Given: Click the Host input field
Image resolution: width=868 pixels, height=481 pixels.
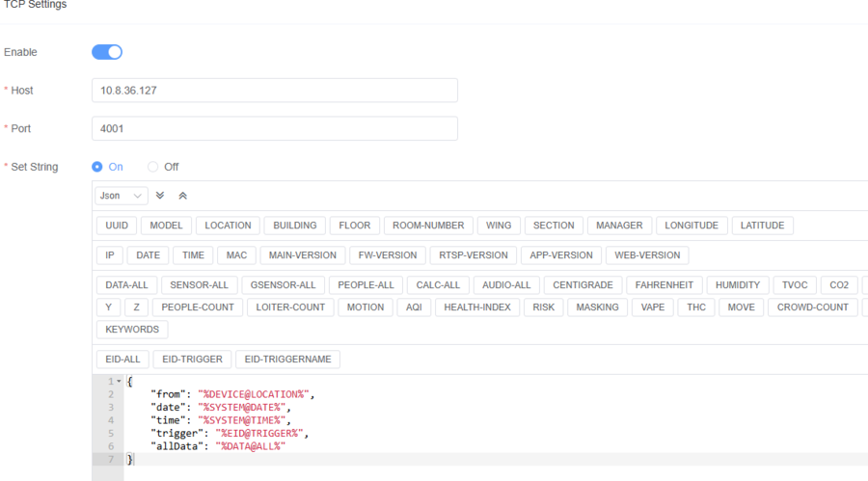Looking at the screenshot, I should click(274, 91).
